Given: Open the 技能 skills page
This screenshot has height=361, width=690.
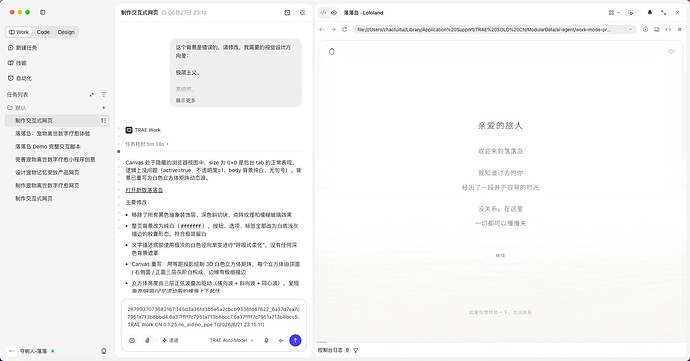Looking at the screenshot, I should tap(18, 63).
